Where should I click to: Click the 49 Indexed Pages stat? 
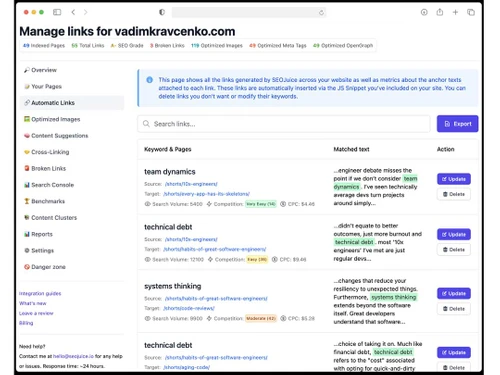click(44, 45)
